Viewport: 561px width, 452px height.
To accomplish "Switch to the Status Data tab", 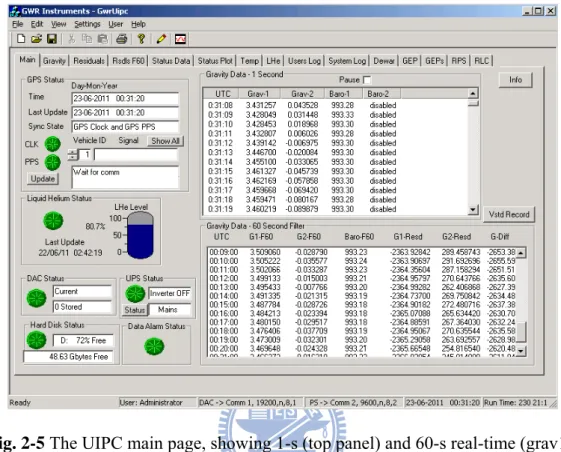I will click(171, 61).
